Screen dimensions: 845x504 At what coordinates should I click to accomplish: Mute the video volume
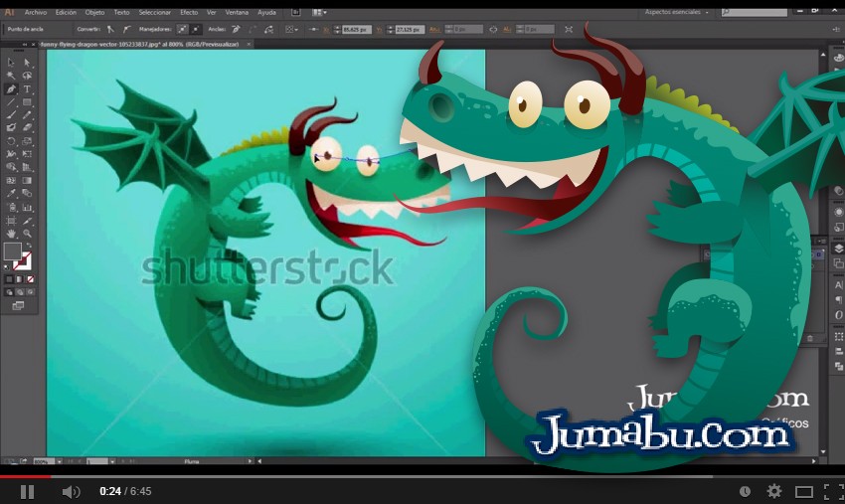point(71,492)
